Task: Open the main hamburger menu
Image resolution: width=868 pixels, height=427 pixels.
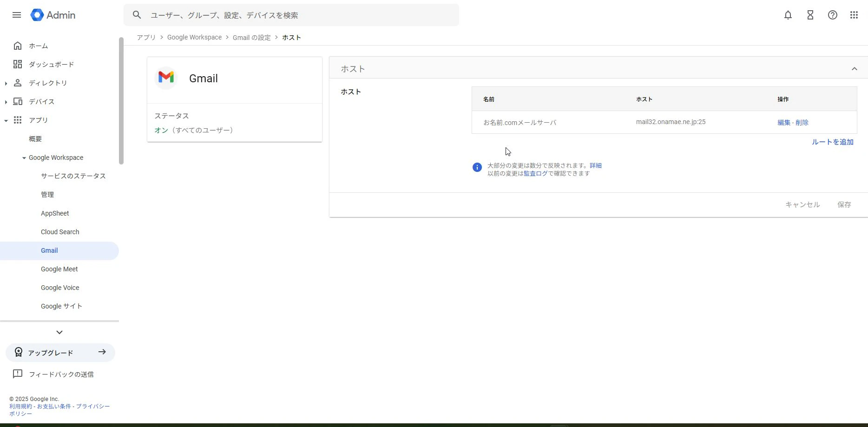Action: coord(17,15)
